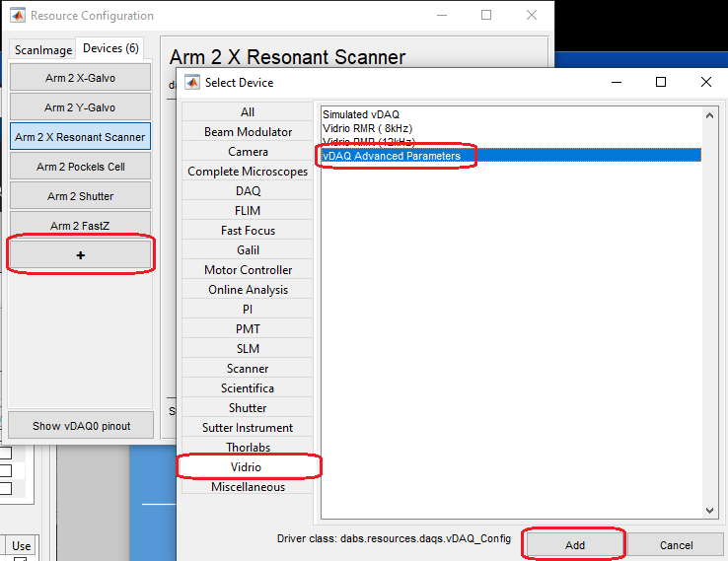
Task: Click Show vDAQ0 pinout button
Action: click(x=80, y=426)
